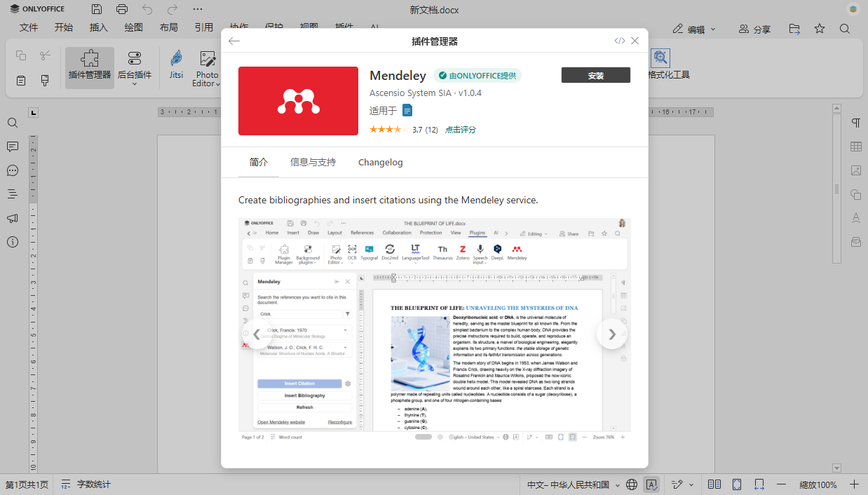Click the open file location folder icon
Image resolution: width=868 pixels, height=495 pixels.
[794, 29]
